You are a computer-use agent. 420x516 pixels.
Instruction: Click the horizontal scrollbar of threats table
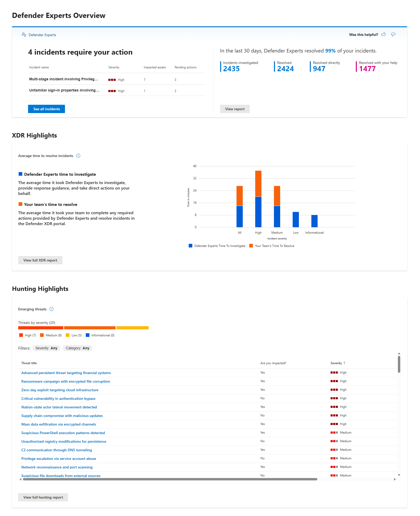click(x=170, y=479)
